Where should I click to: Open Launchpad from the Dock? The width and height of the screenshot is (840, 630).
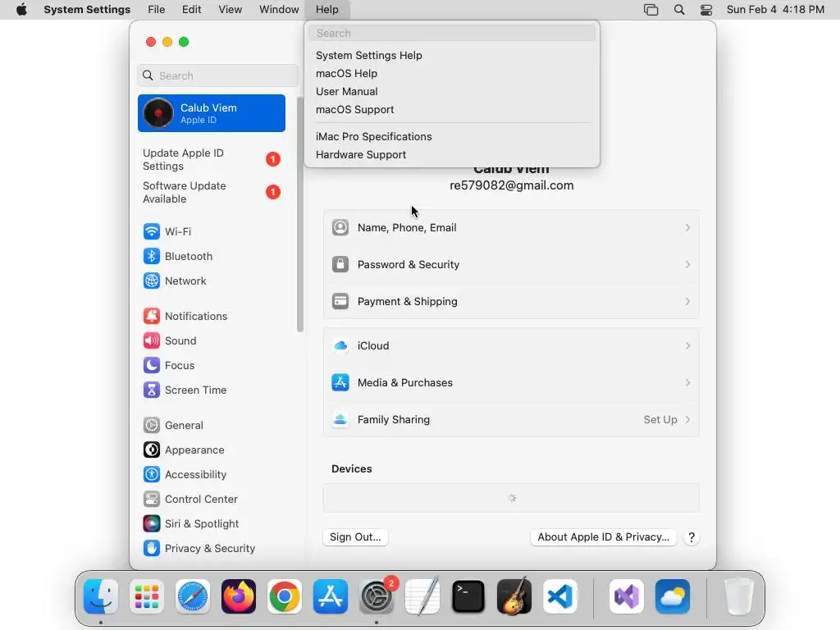pyautogui.click(x=147, y=596)
